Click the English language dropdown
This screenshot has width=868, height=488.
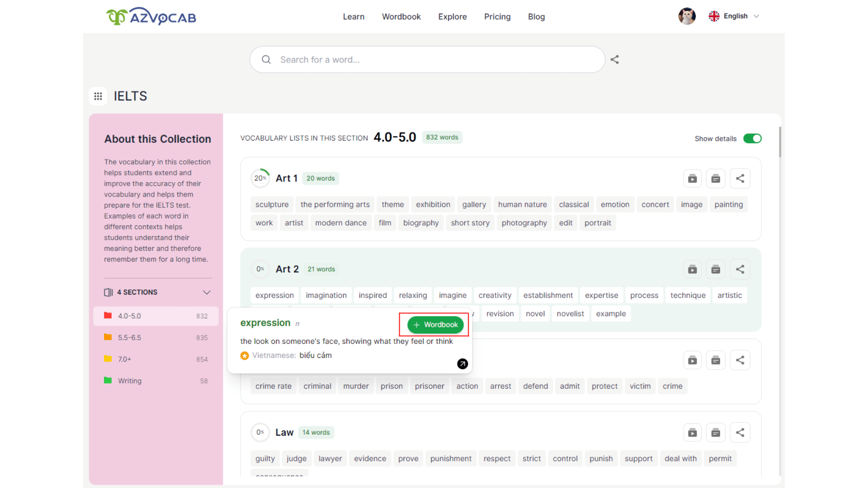pyautogui.click(x=735, y=16)
